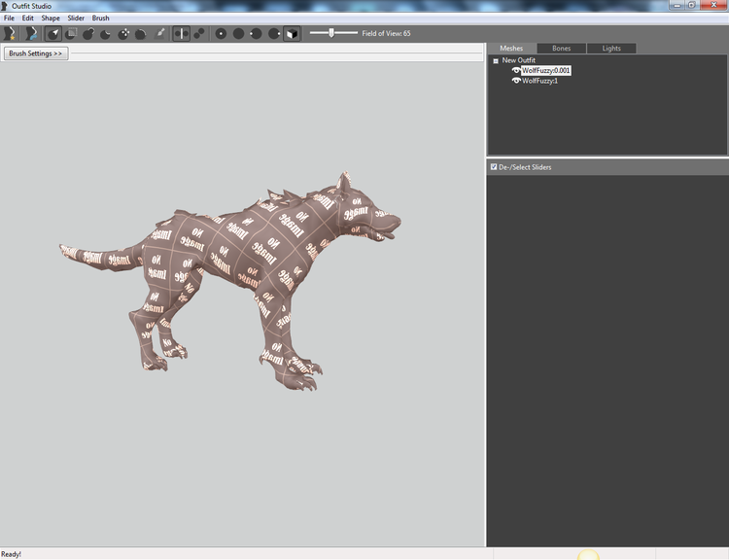Pick the Deflate brush tool
This screenshot has height=560, width=729.
pyautogui.click(x=106, y=33)
